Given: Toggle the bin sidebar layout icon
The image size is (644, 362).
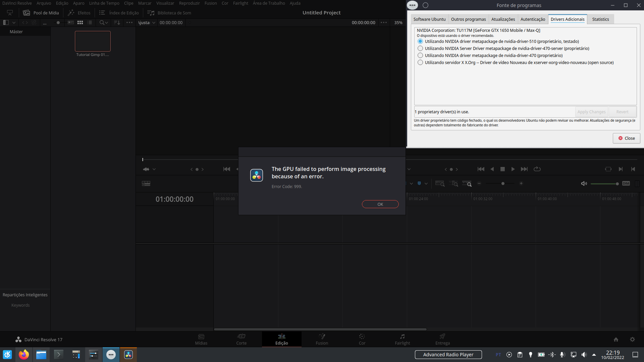Looking at the screenshot, I should point(6,22).
